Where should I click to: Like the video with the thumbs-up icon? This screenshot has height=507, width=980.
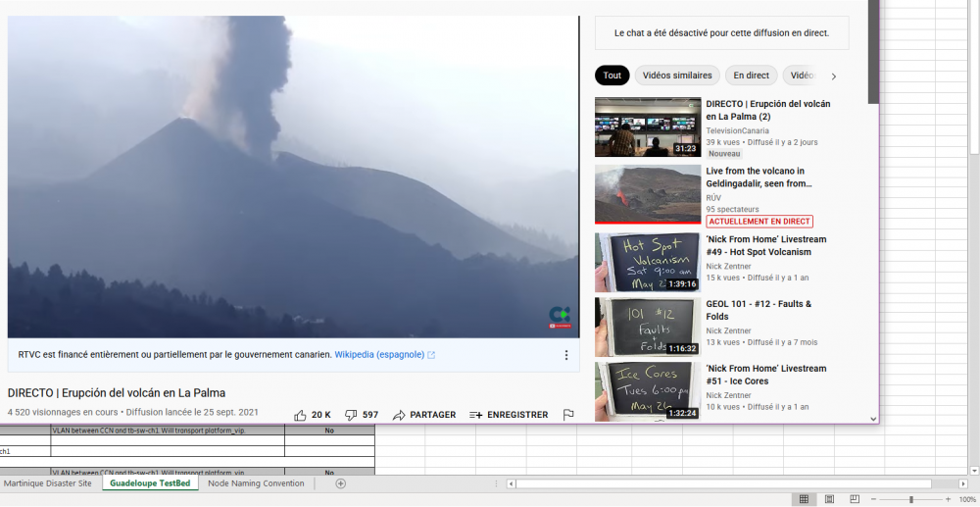(301, 415)
